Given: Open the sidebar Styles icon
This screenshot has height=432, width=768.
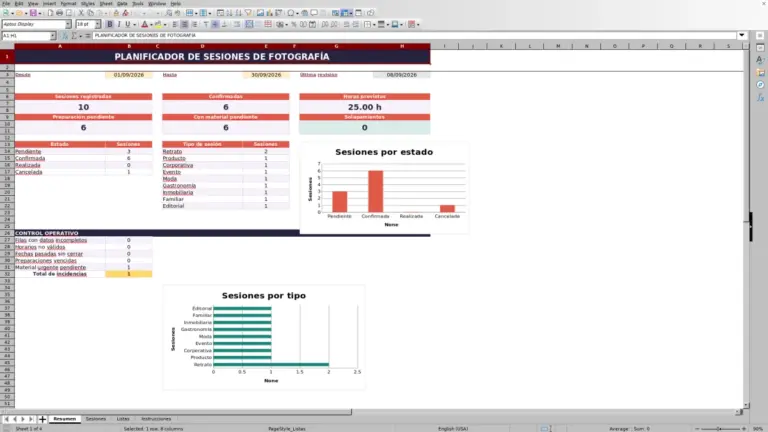Looking at the screenshot, I should tap(760, 60).
